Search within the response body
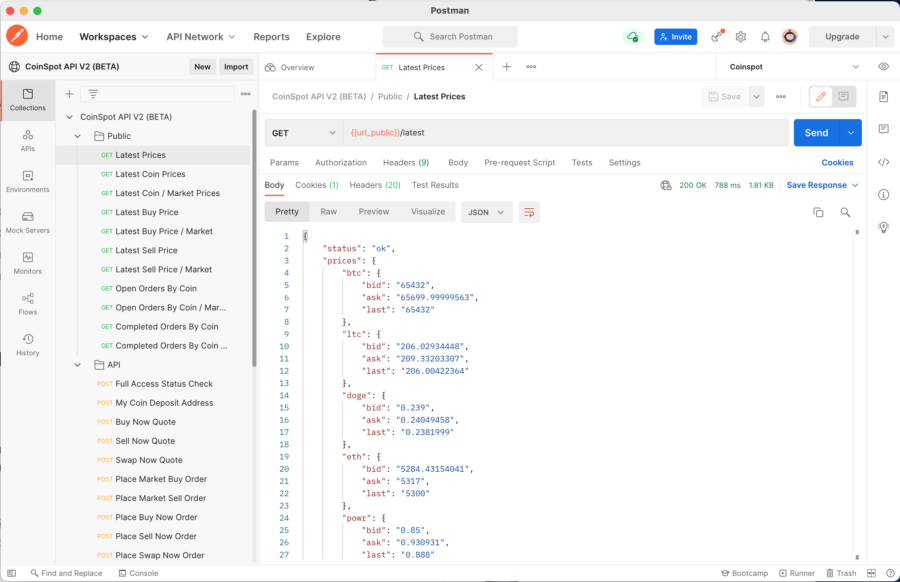 point(845,212)
